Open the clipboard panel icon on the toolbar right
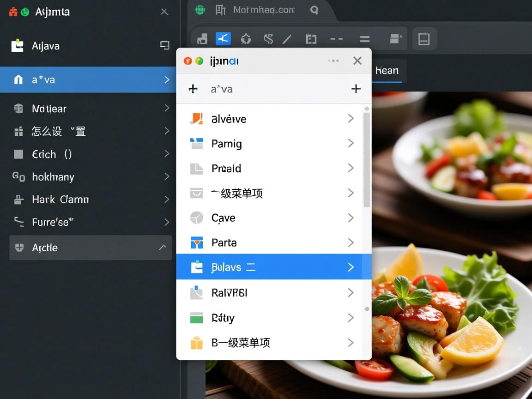The image size is (532, 399). (x=424, y=39)
